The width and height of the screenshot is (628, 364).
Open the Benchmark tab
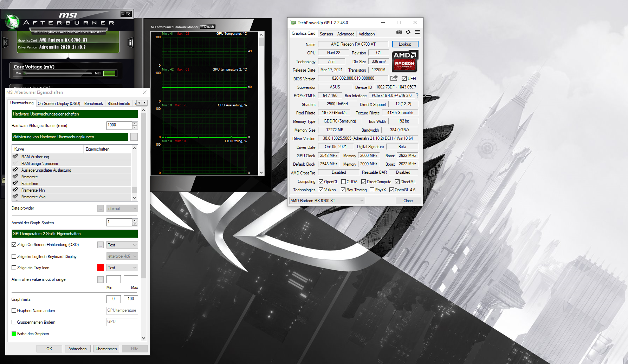click(x=93, y=104)
